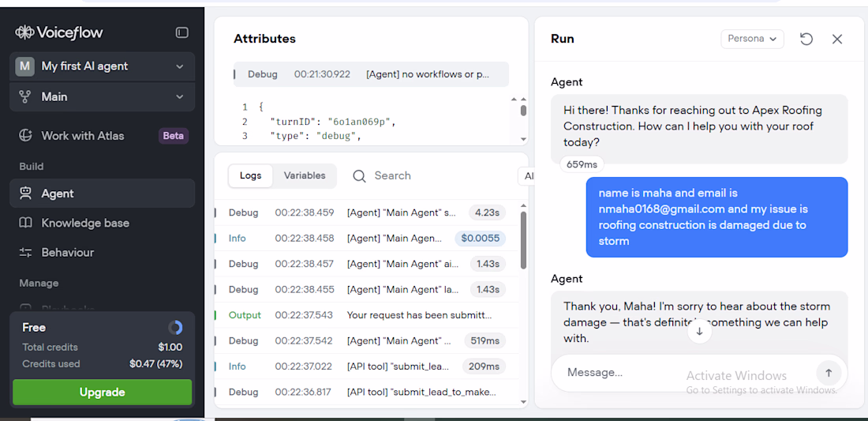Switch to the Logs tab
The width and height of the screenshot is (868, 421).
point(250,175)
